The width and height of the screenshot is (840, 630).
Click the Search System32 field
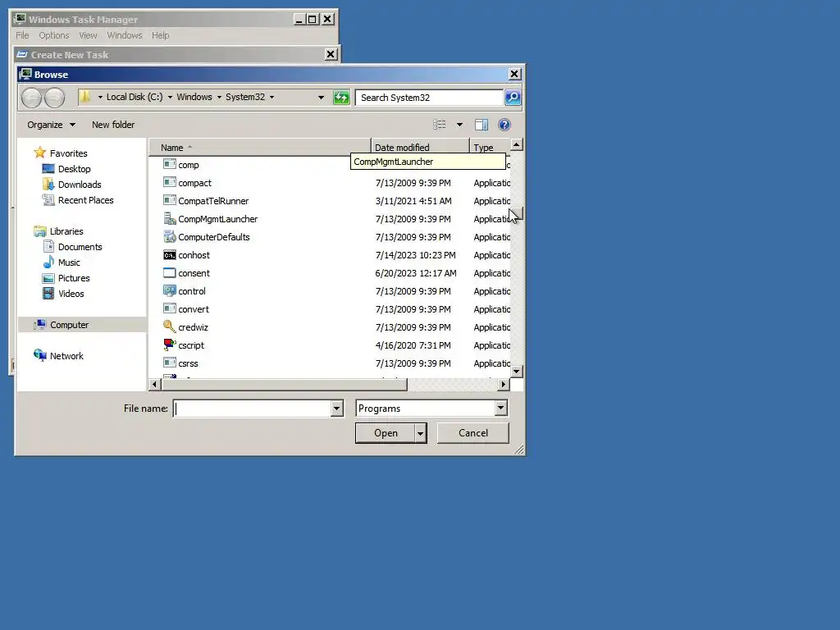[x=429, y=98]
